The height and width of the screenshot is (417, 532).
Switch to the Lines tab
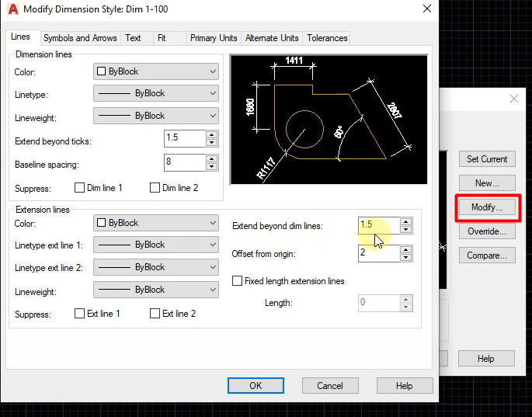pos(23,37)
